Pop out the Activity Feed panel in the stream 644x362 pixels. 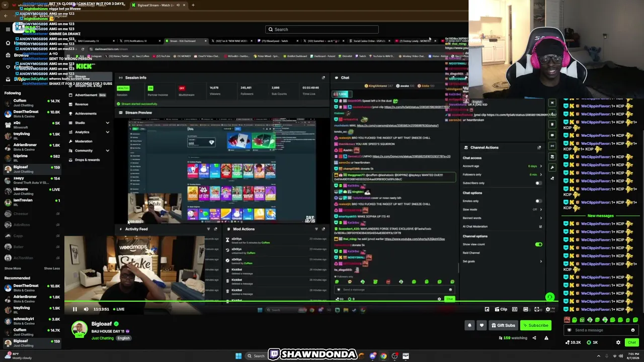pyautogui.click(x=215, y=229)
